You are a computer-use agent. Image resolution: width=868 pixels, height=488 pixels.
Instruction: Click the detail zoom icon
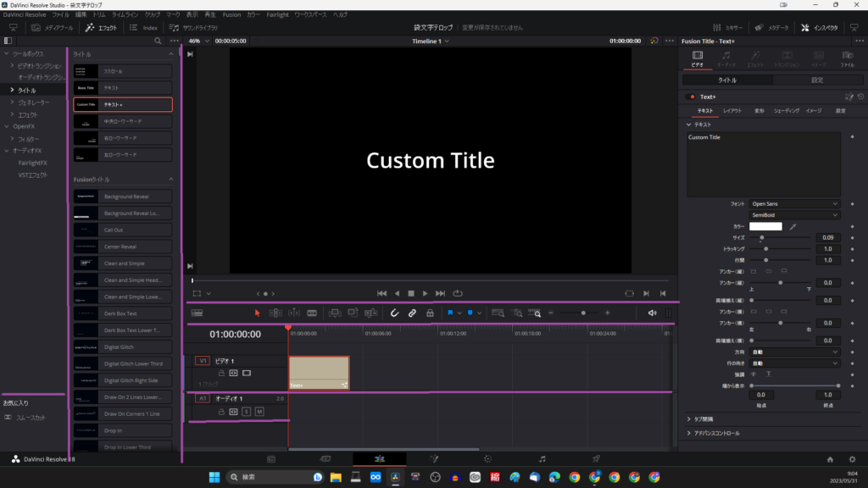tap(516, 313)
